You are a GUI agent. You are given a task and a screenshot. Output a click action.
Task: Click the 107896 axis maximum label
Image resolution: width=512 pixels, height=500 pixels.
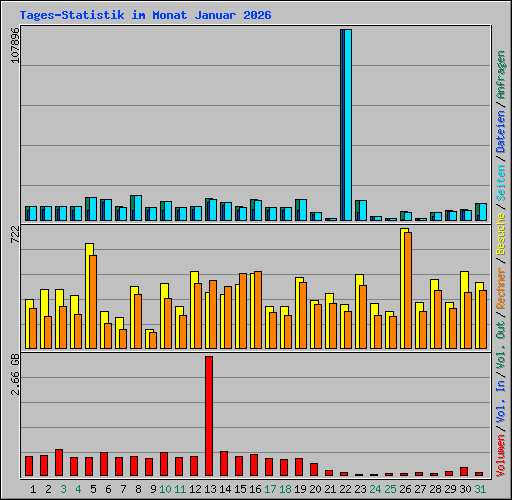click(x=15, y=45)
